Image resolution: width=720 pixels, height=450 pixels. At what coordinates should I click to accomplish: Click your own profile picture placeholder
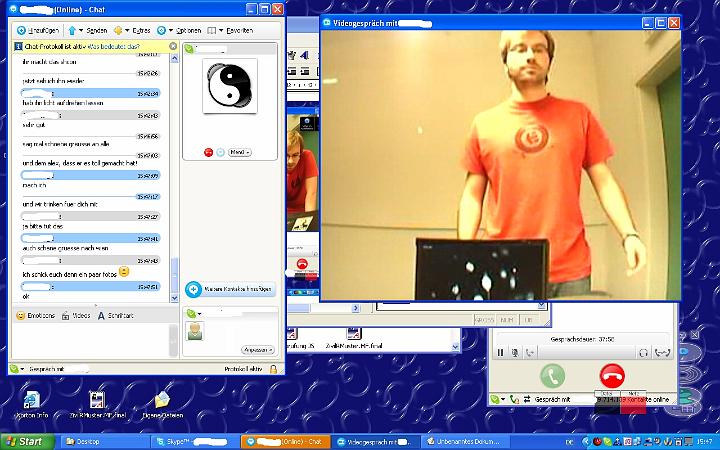[x=195, y=331]
